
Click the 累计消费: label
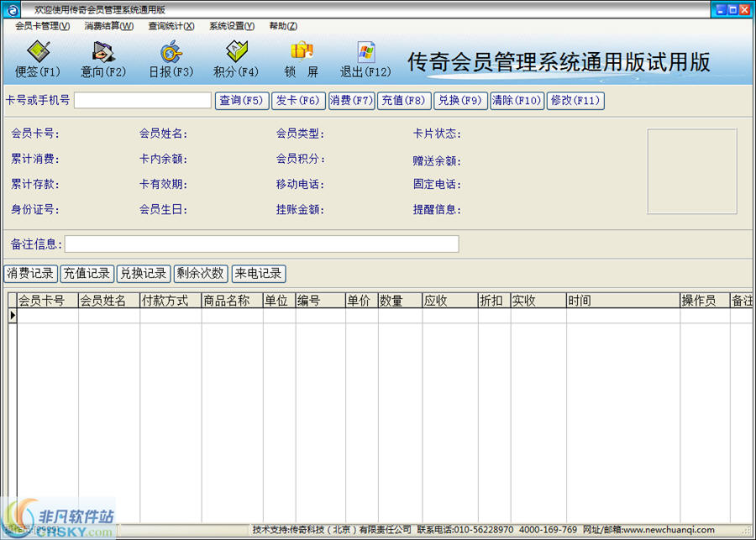pos(35,159)
